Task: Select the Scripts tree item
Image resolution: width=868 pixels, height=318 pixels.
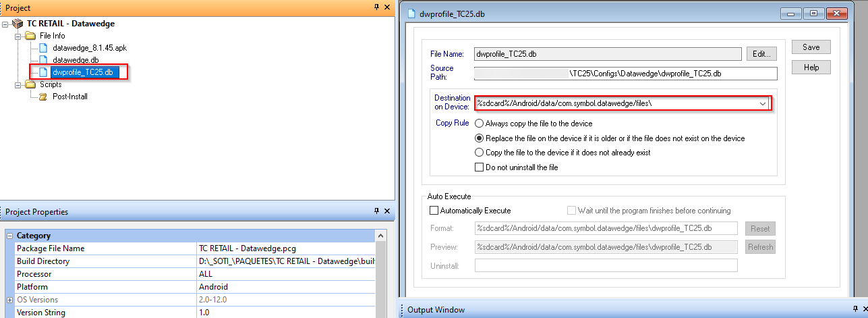Action: click(x=51, y=84)
